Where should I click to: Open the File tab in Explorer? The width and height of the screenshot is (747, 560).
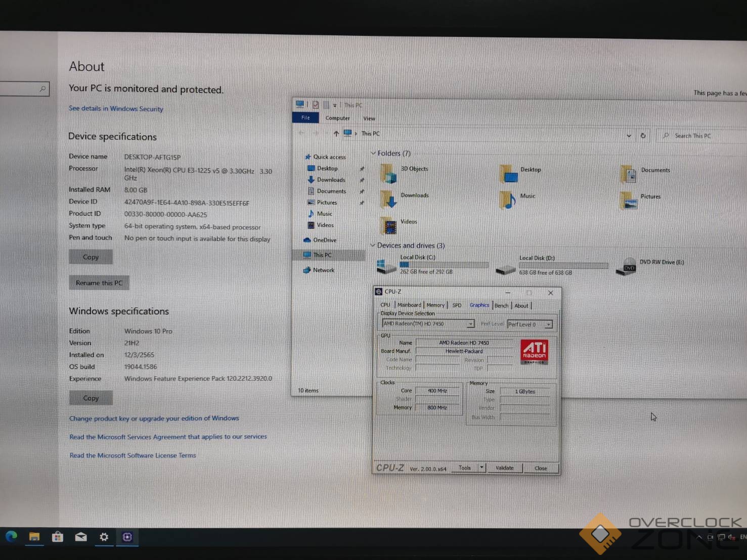[305, 118]
